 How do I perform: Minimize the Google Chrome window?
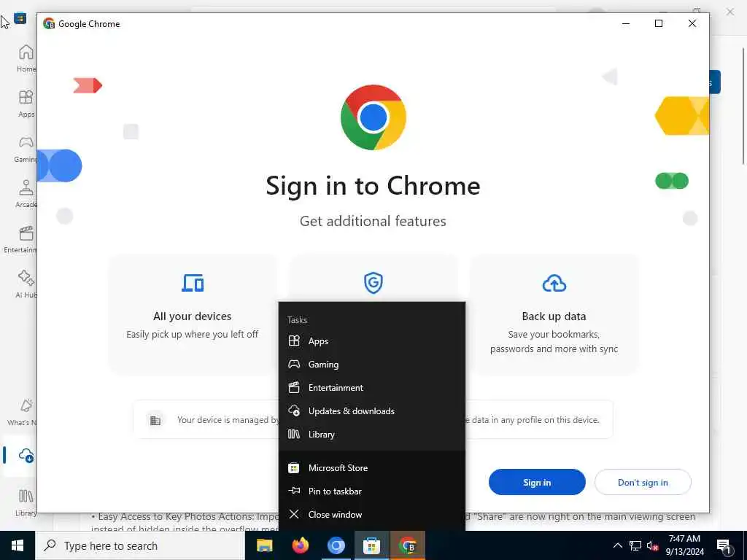[x=626, y=23]
